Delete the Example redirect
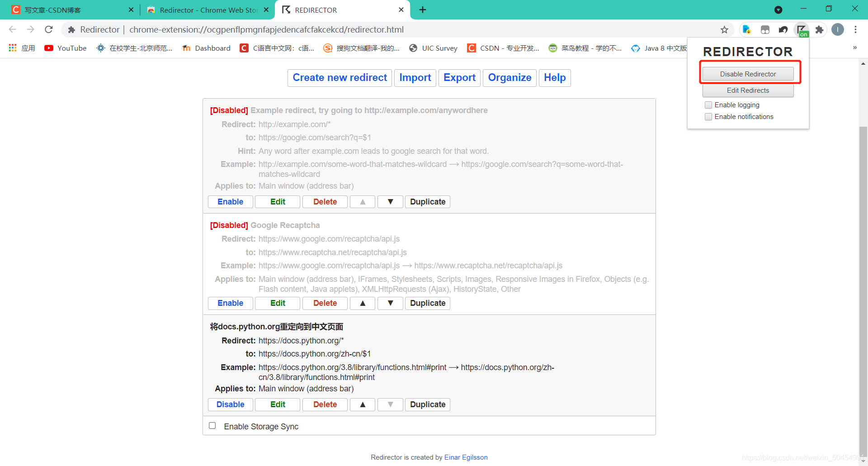The height and width of the screenshot is (466, 868). coord(325,202)
